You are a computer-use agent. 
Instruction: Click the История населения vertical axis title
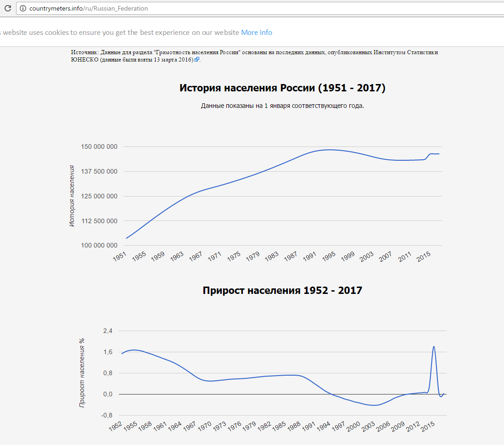click(x=72, y=196)
